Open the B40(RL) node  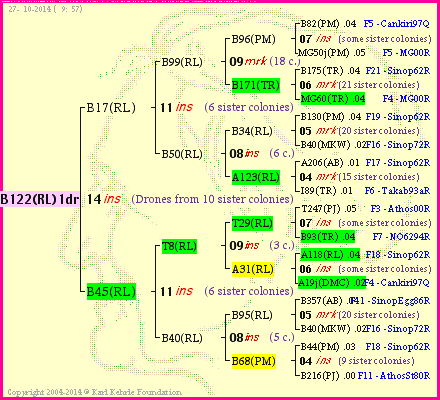182,338
